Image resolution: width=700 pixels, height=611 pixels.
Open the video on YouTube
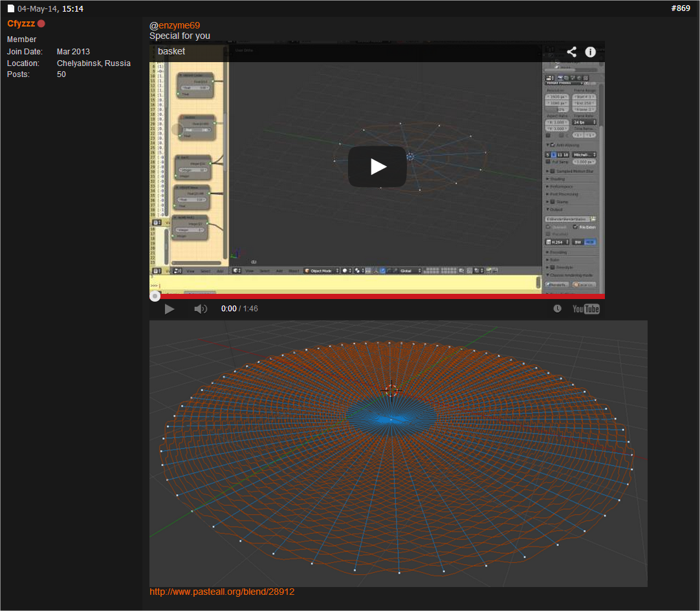[x=585, y=309]
